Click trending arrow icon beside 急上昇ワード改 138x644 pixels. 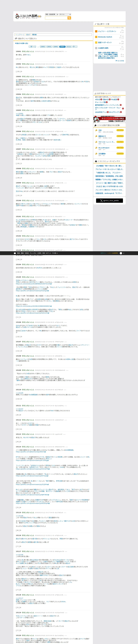point(95,24)
